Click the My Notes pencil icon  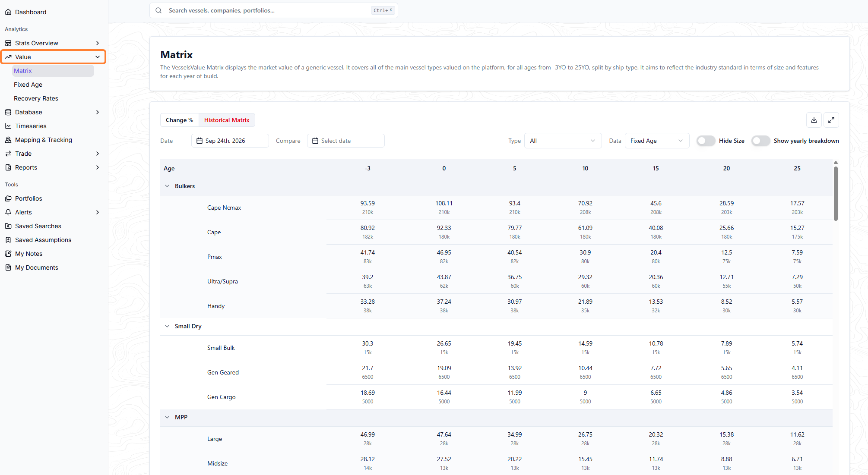tap(8, 254)
